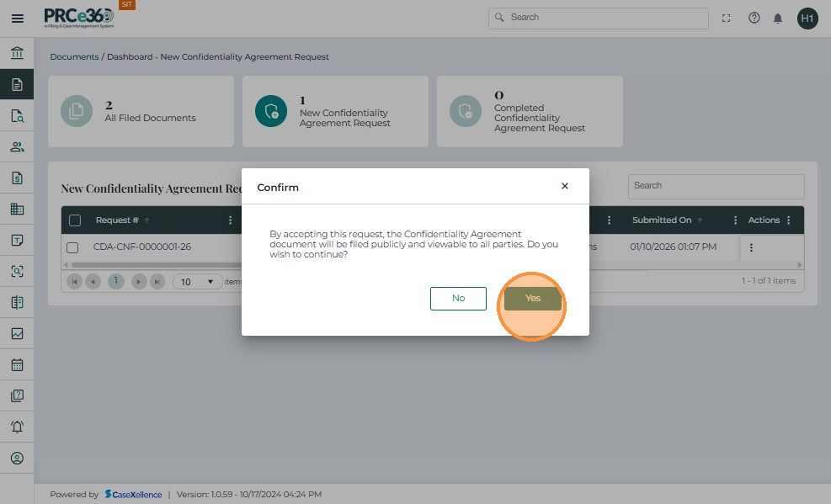Open the hamburger navigation menu

(18, 19)
